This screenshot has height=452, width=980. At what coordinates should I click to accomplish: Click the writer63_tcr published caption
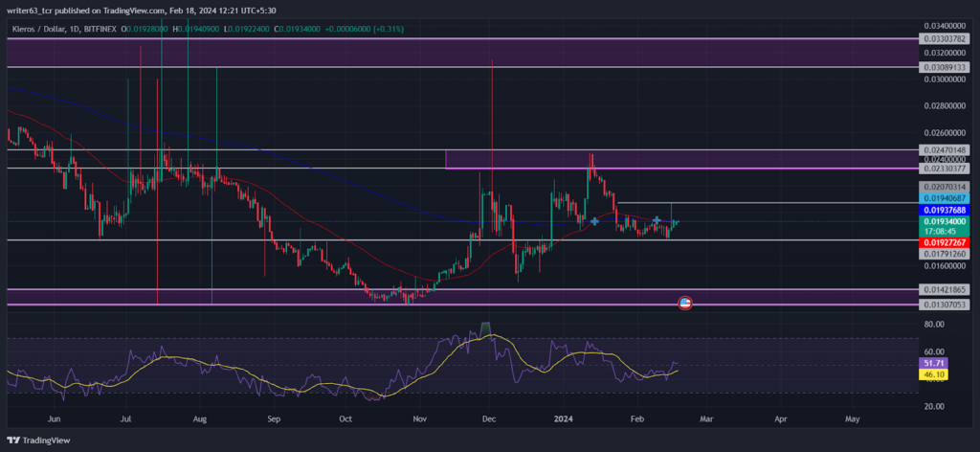[142, 11]
